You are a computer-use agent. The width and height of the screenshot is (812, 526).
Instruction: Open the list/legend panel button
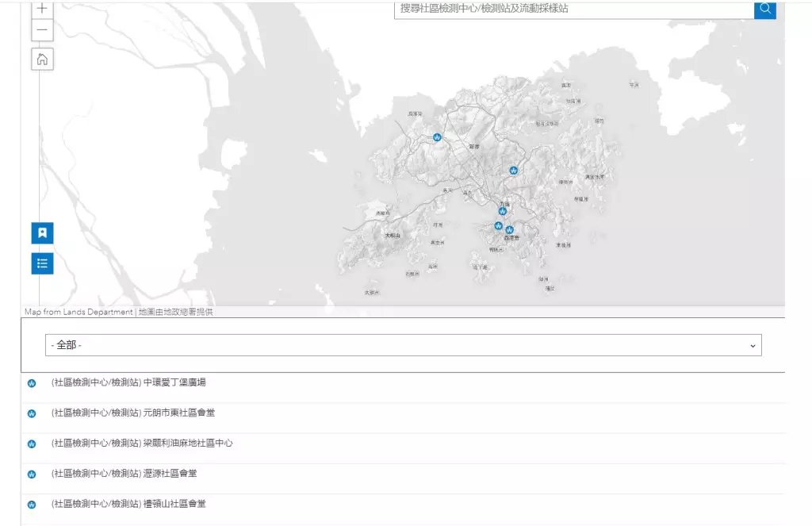(x=42, y=263)
